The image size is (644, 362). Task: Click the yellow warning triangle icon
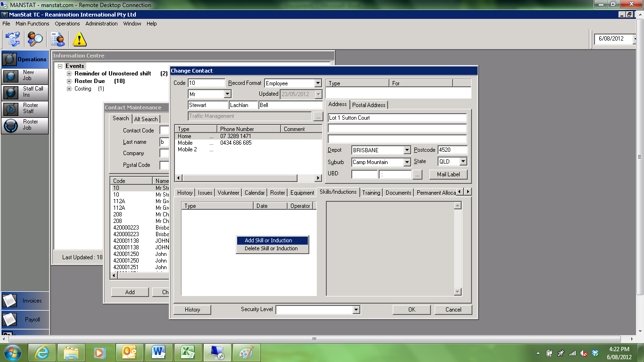point(79,39)
